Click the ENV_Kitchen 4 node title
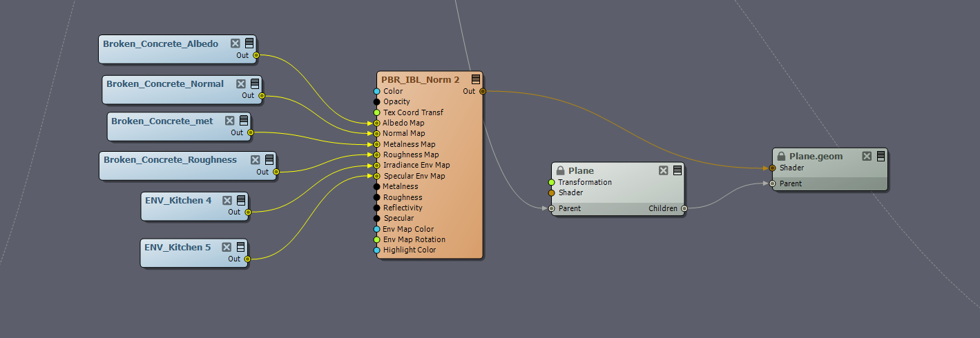980x338 pixels. pos(178,200)
